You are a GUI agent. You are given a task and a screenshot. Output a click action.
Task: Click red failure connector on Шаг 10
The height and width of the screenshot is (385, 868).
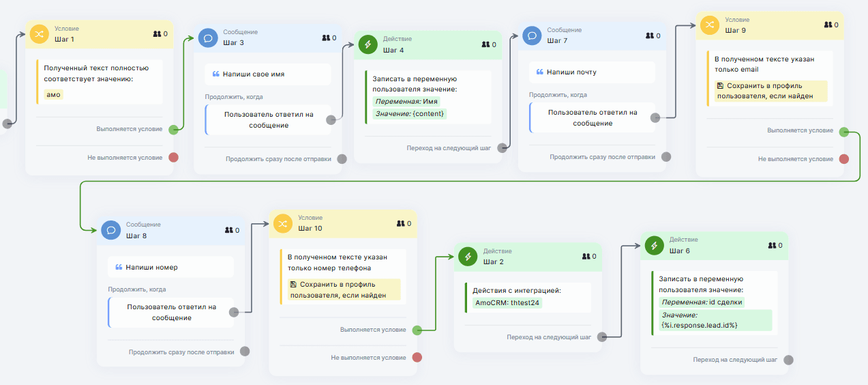point(417,357)
